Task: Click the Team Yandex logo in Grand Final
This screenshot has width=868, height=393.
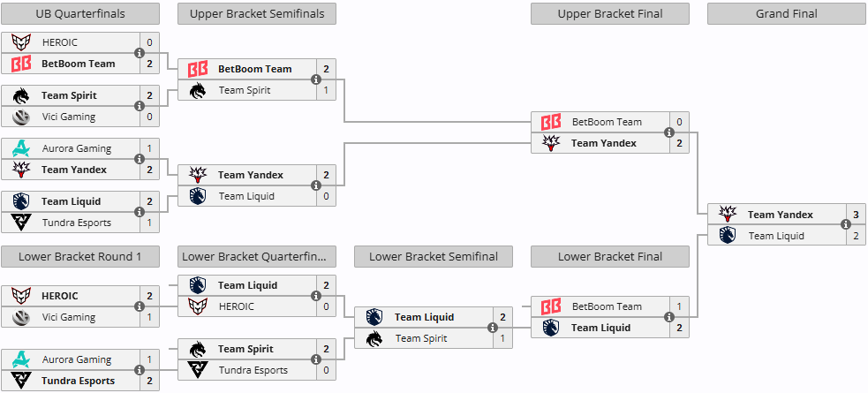Action: tap(728, 215)
